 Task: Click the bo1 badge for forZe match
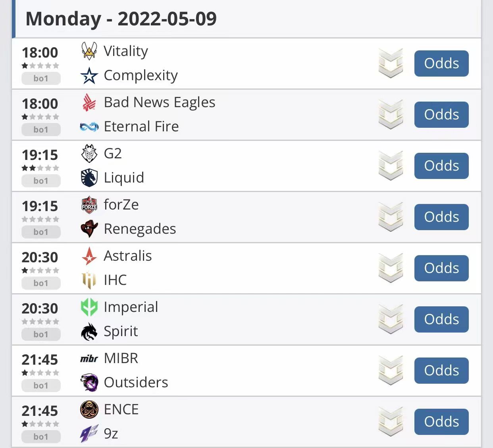click(41, 232)
